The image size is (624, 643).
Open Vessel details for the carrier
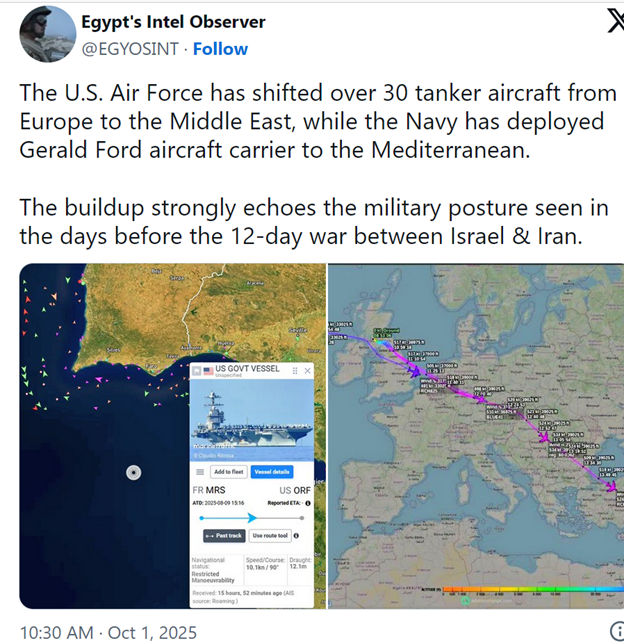(x=271, y=471)
